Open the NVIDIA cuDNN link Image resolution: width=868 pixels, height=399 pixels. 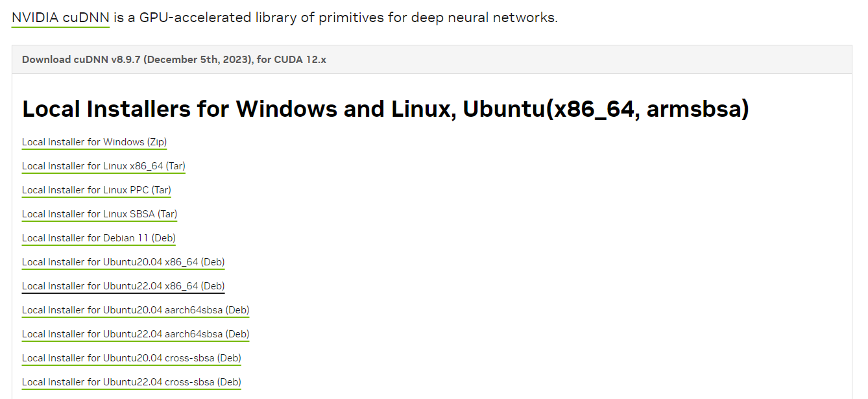click(60, 18)
